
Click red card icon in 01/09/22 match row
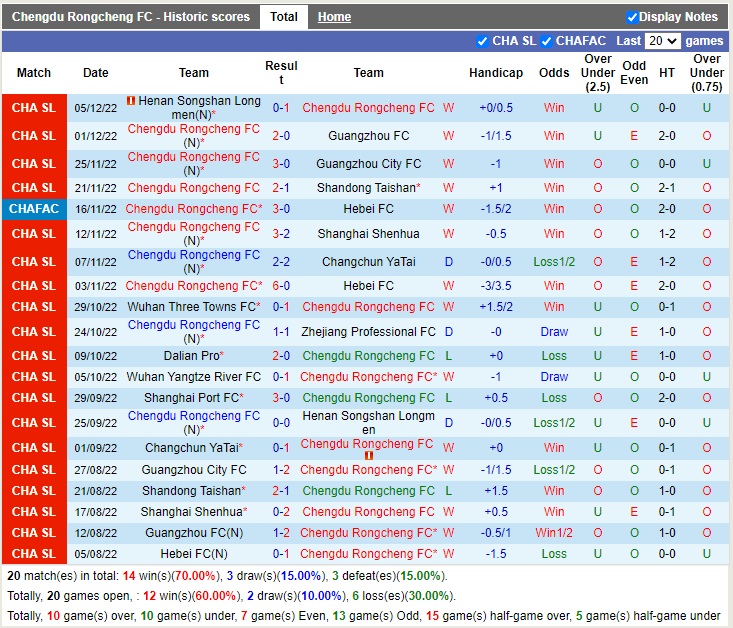[x=368, y=456]
